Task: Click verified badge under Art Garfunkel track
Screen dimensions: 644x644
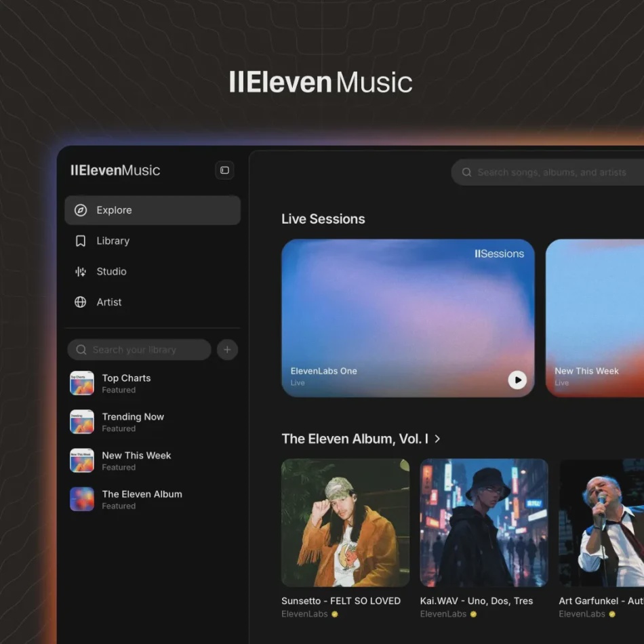Action: pyautogui.click(x=612, y=614)
